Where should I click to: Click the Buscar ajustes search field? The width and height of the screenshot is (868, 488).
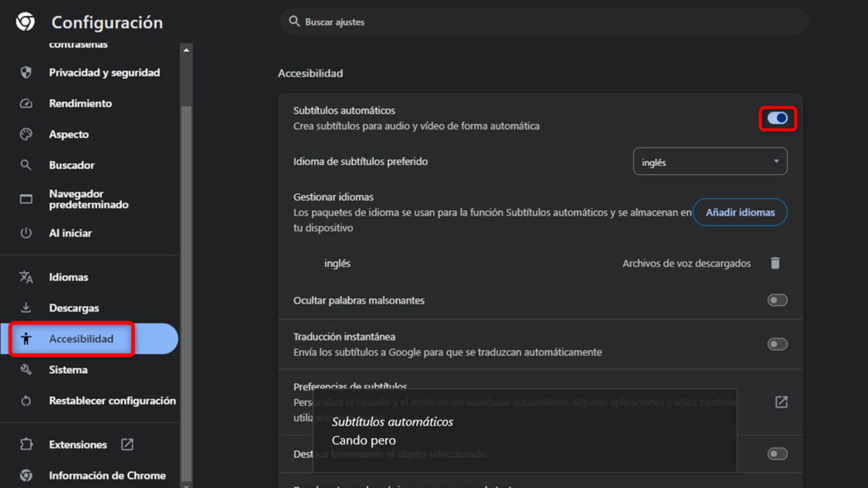coord(543,22)
